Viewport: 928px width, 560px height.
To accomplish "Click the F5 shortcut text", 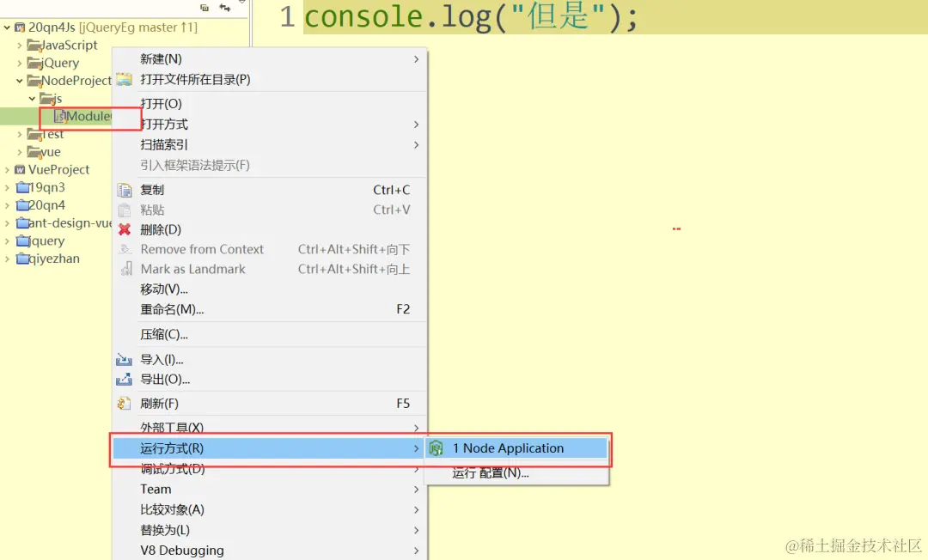I will [403, 404].
